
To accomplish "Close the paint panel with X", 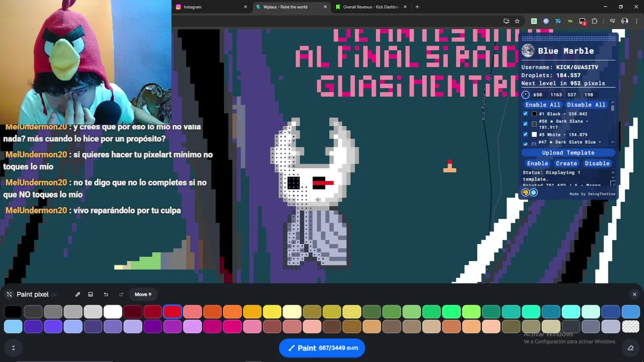I will coord(634,295).
